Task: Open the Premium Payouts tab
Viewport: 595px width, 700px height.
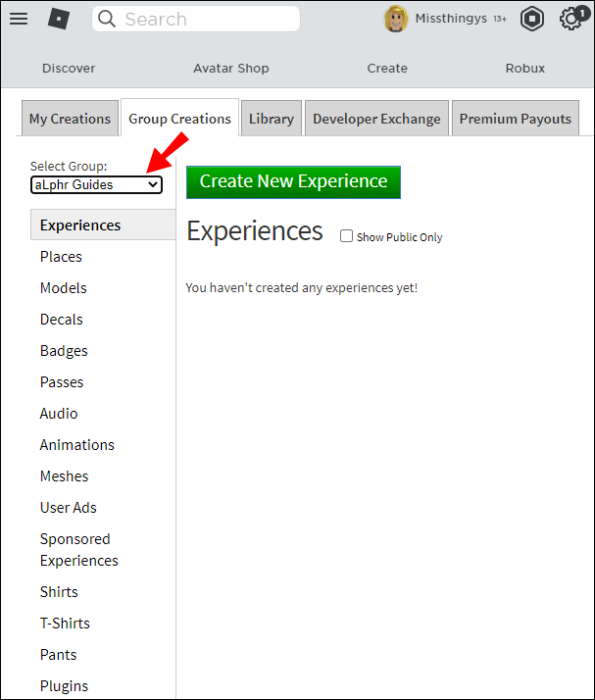Action: pyautogui.click(x=516, y=119)
